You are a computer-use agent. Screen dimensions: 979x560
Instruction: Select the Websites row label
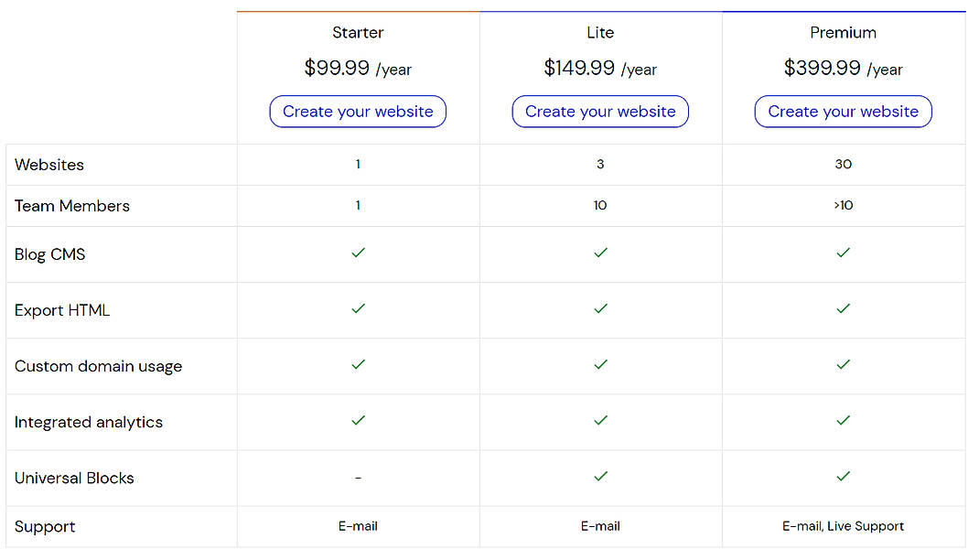(48, 165)
